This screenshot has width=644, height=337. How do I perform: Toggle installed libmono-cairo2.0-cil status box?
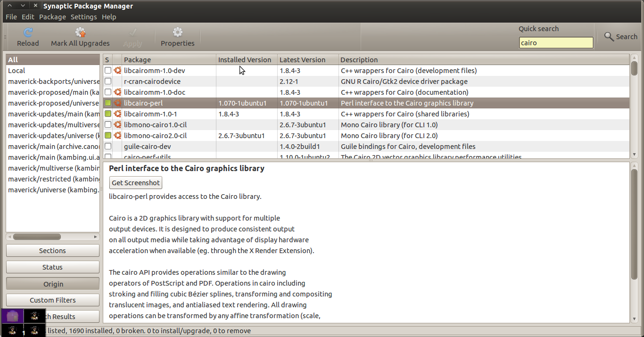click(108, 136)
